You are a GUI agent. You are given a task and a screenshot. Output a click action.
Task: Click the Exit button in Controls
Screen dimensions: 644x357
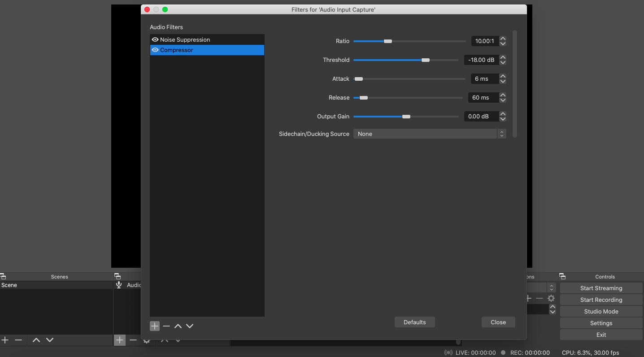tap(601, 335)
